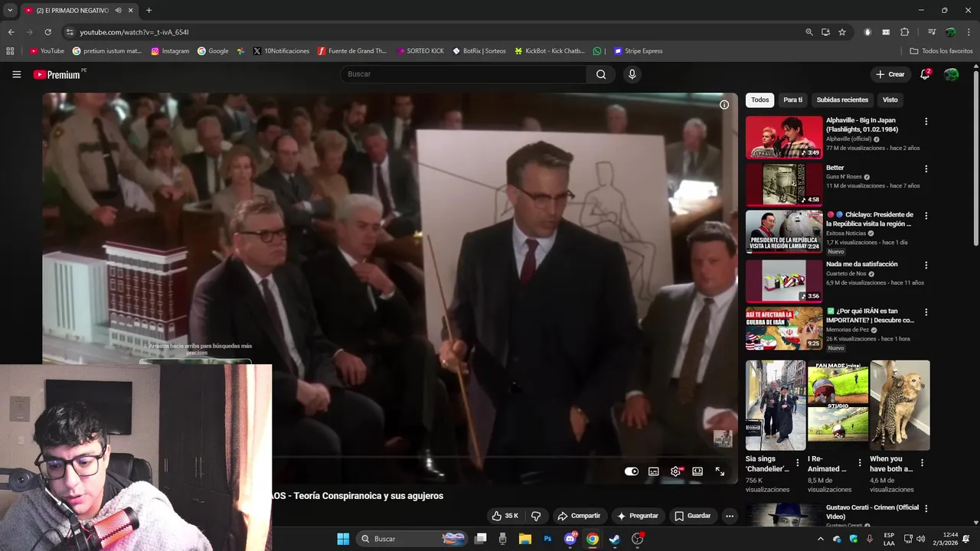980x551 pixels.
Task: Open the Sia sings Chandelier short thumbnail
Action: 776,406
